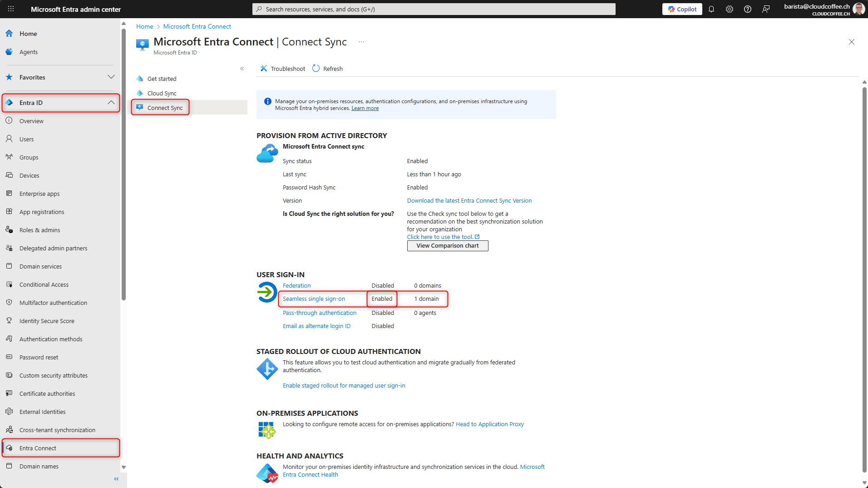The height and width of the screenshot is (488, 868).
Task: Expand the Favorites section
Action: 111,77
